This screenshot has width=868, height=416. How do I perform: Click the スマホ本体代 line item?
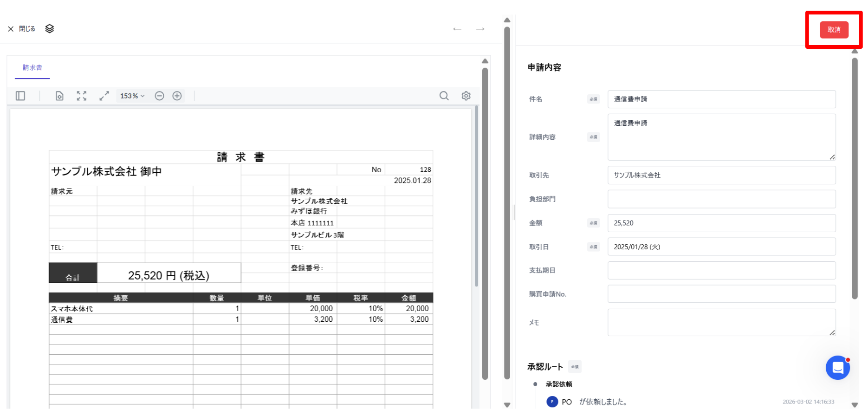tap(72, 309)
